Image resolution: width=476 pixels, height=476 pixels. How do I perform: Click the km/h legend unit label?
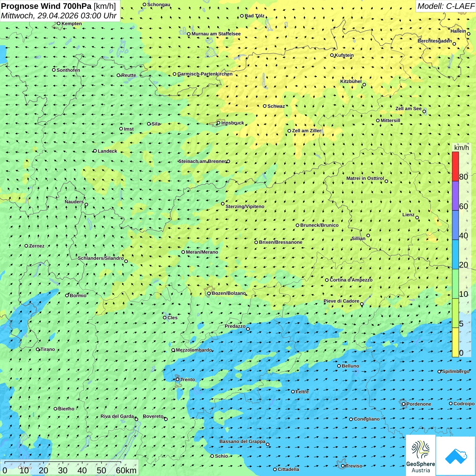(461, 148)
